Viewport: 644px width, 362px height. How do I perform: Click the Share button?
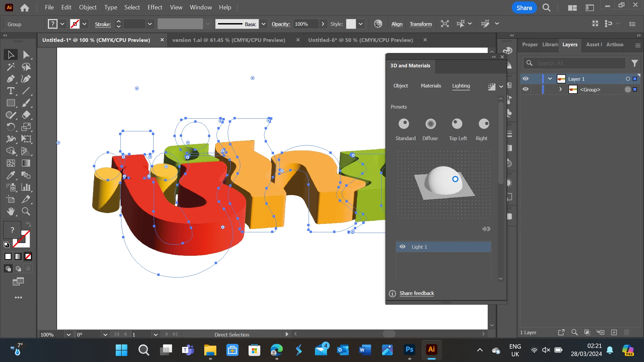pos(524,8)
